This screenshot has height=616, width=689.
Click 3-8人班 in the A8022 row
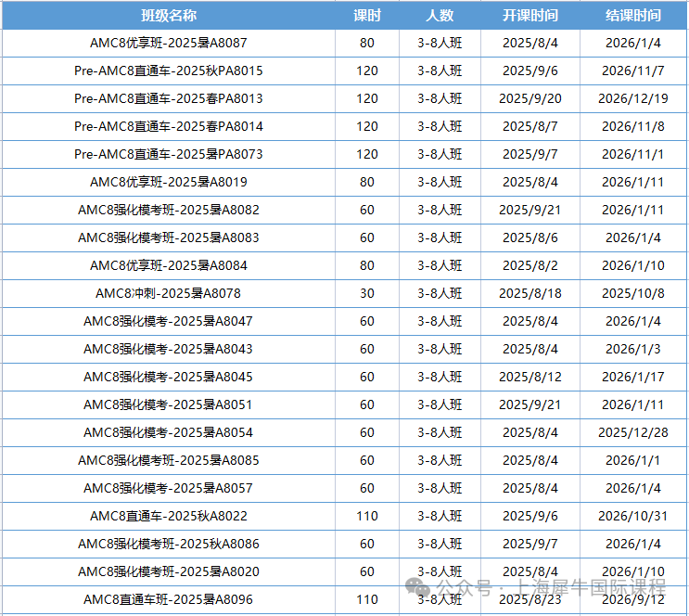tap(440, 516)
